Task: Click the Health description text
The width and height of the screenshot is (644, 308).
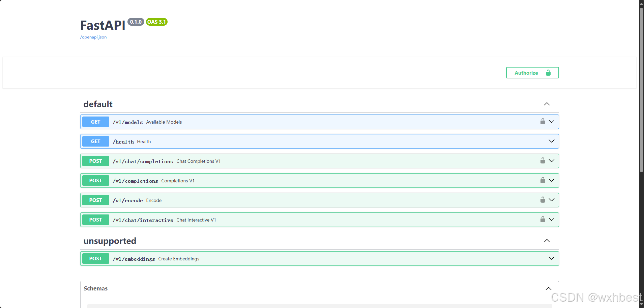Action: (x=144, y=142)
